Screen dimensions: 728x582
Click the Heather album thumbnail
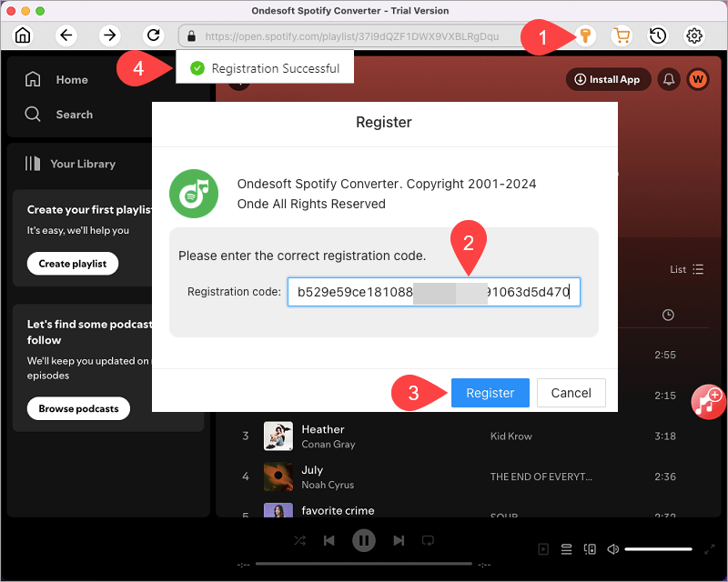(x=278, y=436)
